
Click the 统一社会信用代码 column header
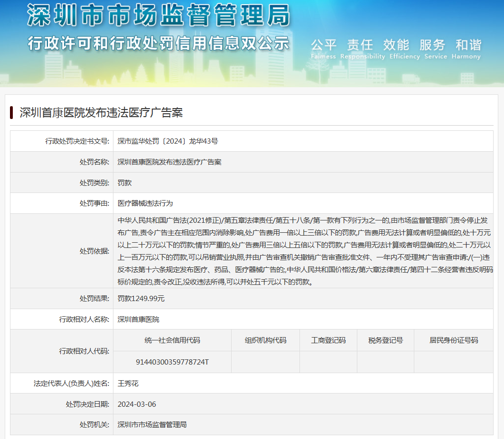click(x=172, y=340)
